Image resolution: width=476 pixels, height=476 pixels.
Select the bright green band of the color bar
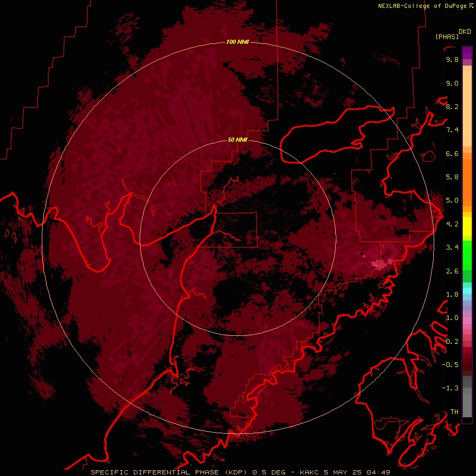tap(467, 255)
